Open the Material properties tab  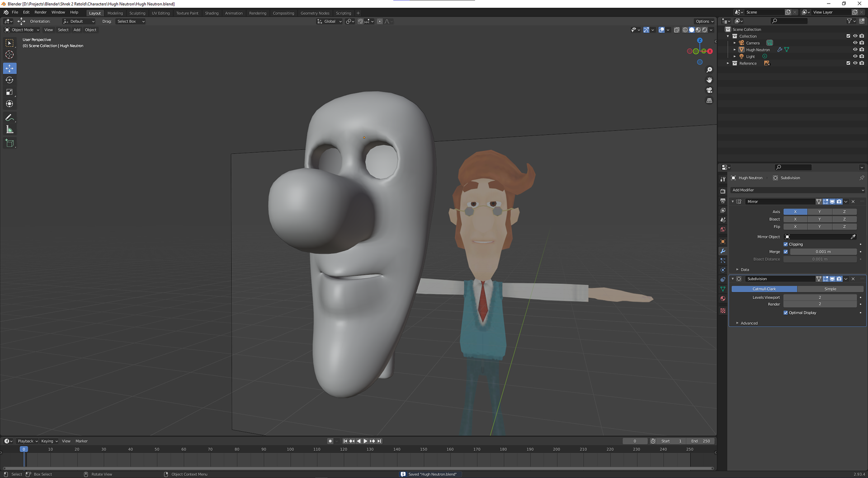[723, 298]
